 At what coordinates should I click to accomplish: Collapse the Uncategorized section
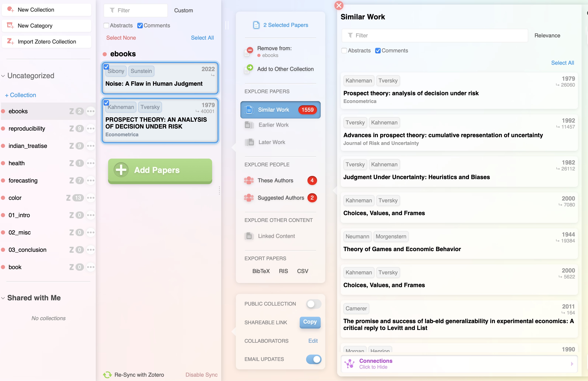coord(3,76)
